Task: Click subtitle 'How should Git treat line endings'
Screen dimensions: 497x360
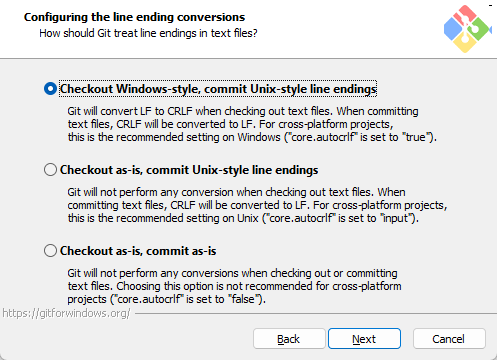Action: click(148, 33)
